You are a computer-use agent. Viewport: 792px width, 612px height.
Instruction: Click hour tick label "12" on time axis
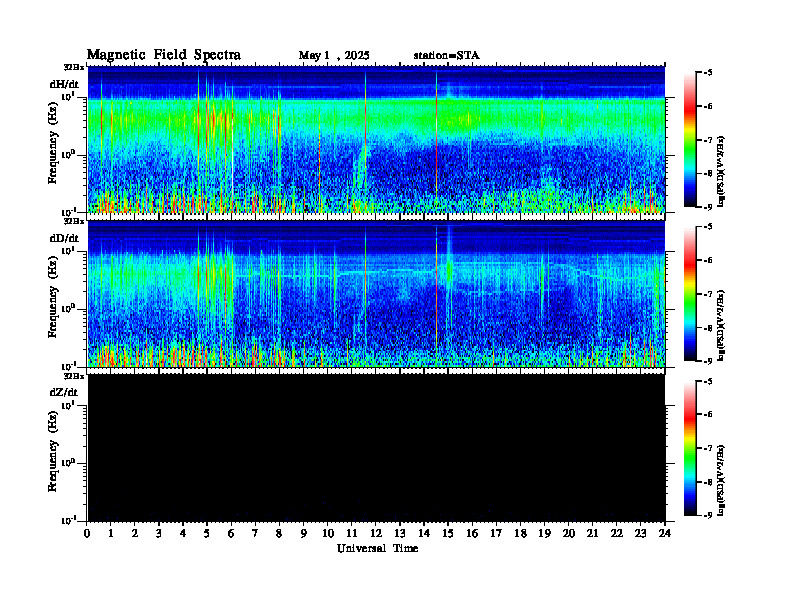(376, 534)
